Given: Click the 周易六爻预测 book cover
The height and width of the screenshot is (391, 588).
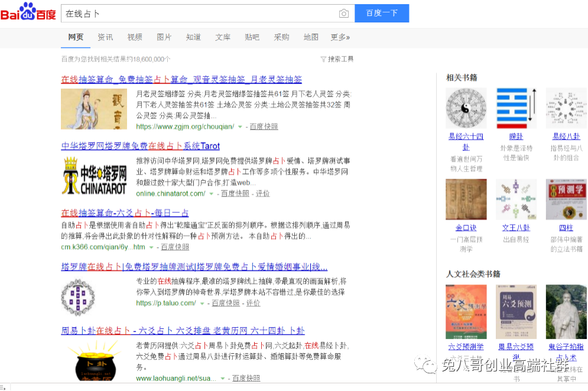Looking at the screenshot, I should (516, 311).
